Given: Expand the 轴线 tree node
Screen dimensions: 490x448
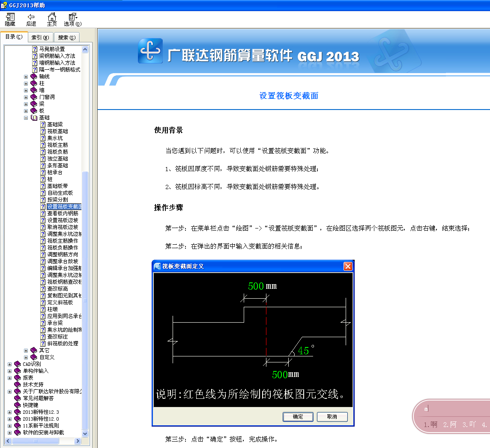Looking at the screenshot, I should [x=26, y=77].
